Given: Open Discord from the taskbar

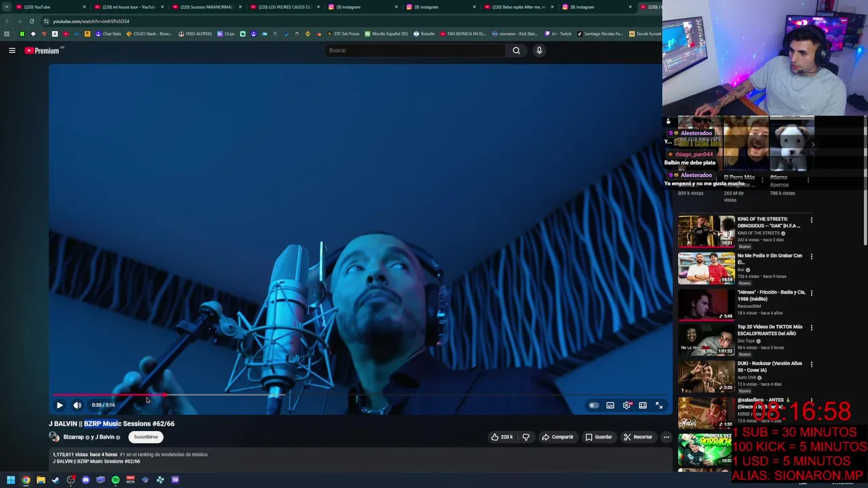Looking at the screenshot, I should (85, 480).
